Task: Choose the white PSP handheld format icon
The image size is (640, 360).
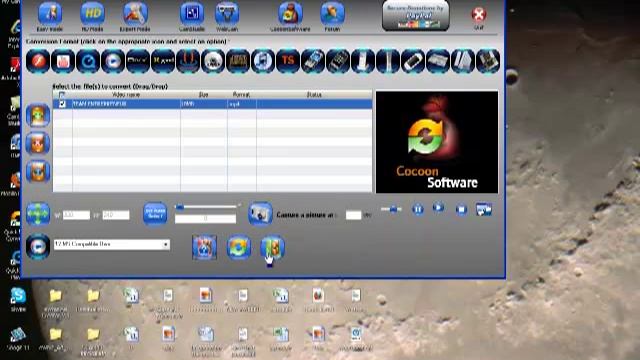Action: pos(413,61)
